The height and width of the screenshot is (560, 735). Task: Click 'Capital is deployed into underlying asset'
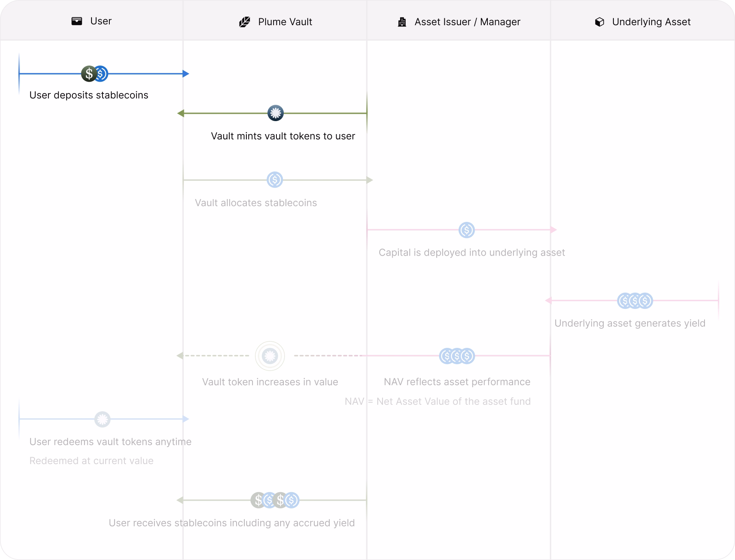tap(472, 253)
